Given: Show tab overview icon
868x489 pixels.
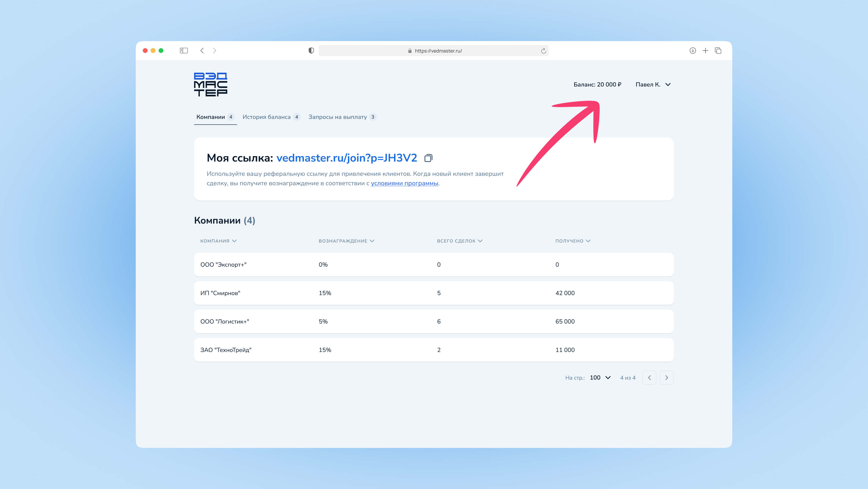Looking at the screenshot, I should [718, 51].
